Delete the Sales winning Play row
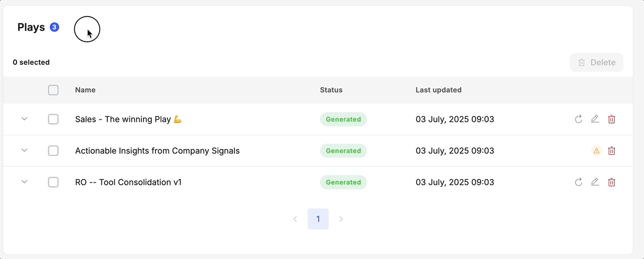Screen dimensions: 644x259 [612, 119]
